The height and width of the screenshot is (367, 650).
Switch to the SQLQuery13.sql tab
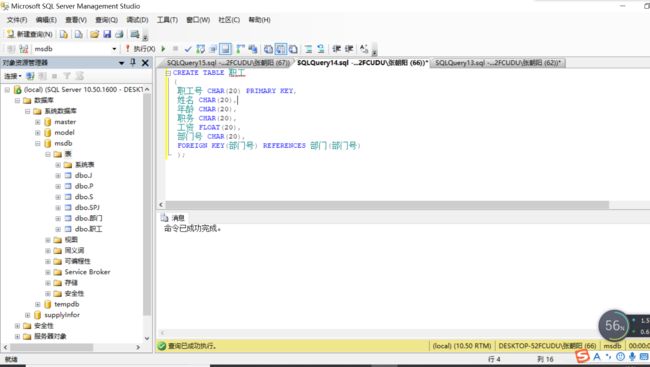coord(497,63)
